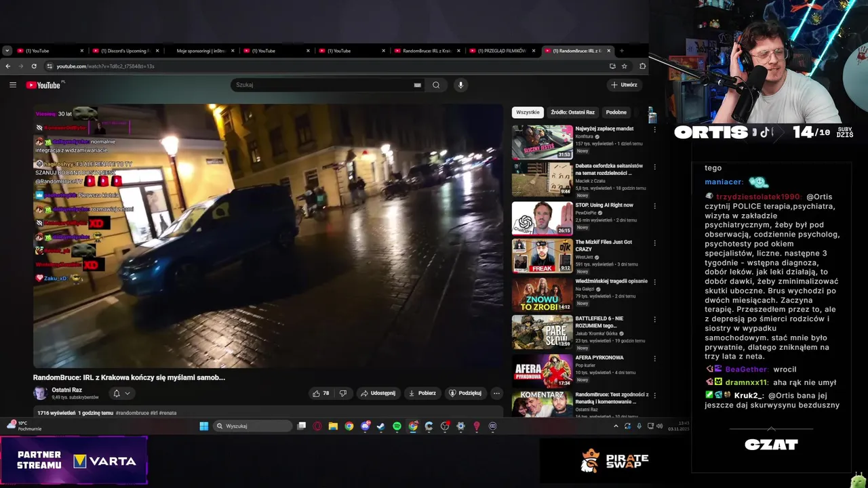Select the Źródło: Ostatni Raz chip
The image size is (868, 488).
click(572, 112)
